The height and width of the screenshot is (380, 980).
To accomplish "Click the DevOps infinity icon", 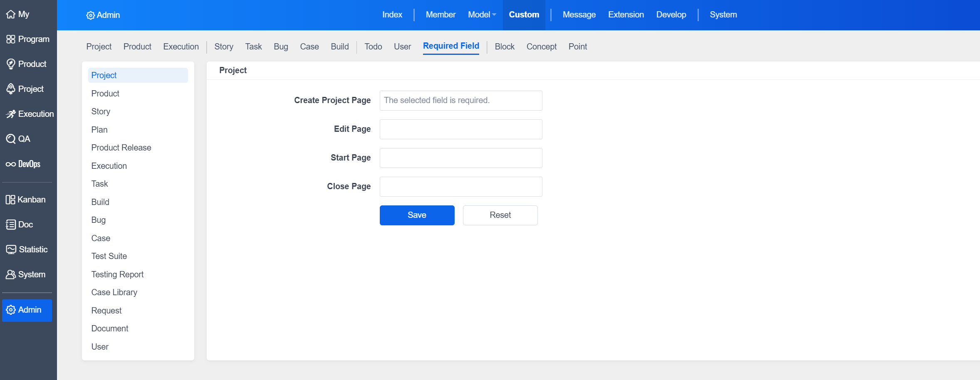I will point(10,164).
